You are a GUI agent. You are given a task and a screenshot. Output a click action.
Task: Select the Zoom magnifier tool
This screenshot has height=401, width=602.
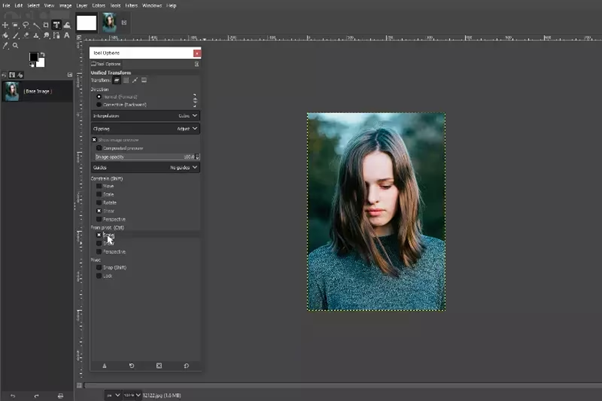[15, 46]
